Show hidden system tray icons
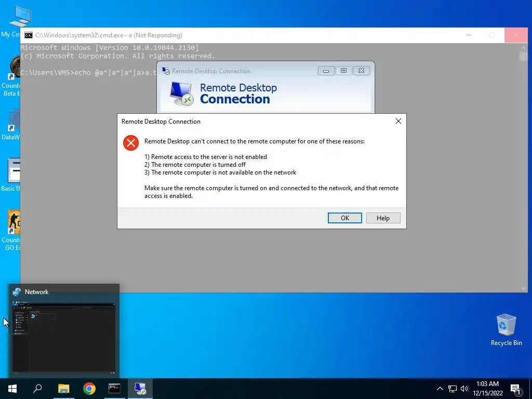 pos(440,389)
